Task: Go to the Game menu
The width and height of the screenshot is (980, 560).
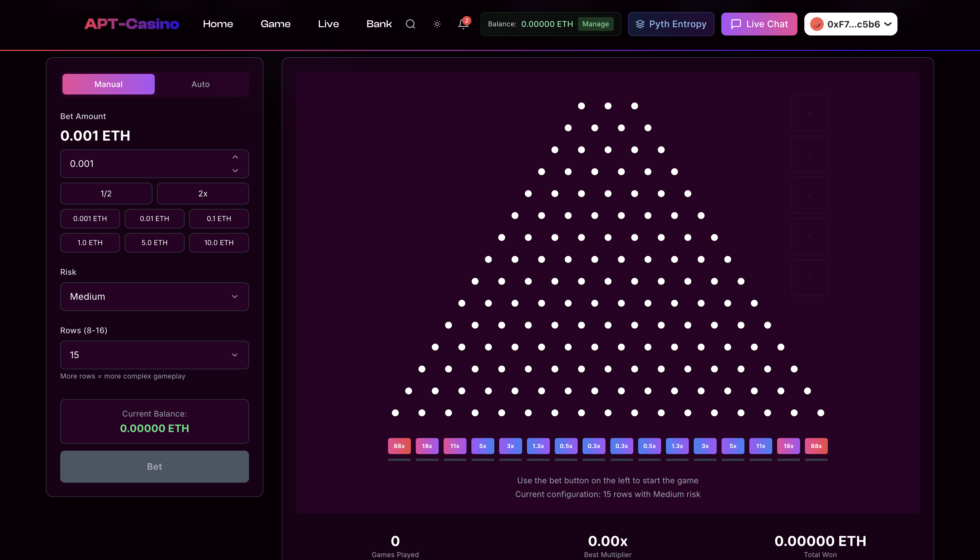Action: (x=276, y=24)
